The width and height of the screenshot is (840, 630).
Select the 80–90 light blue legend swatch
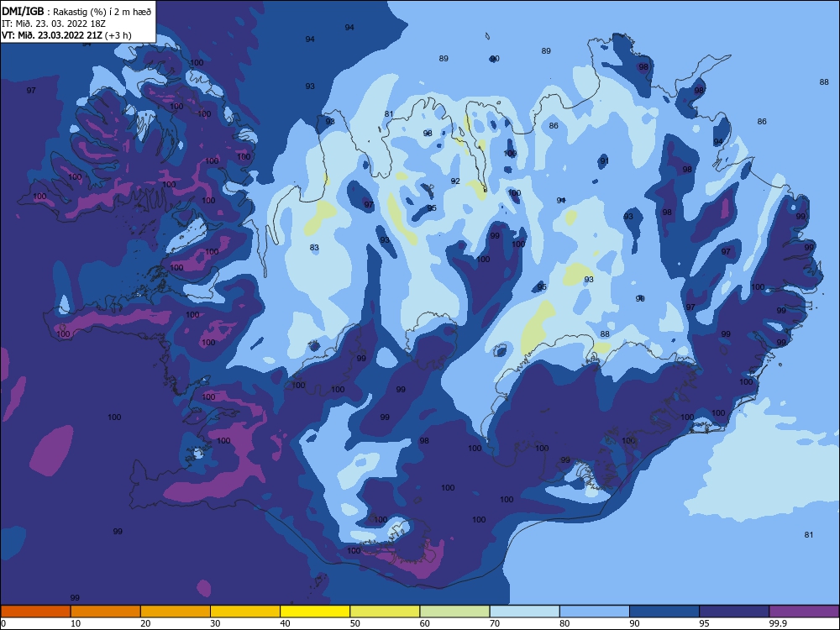[594, 612]
